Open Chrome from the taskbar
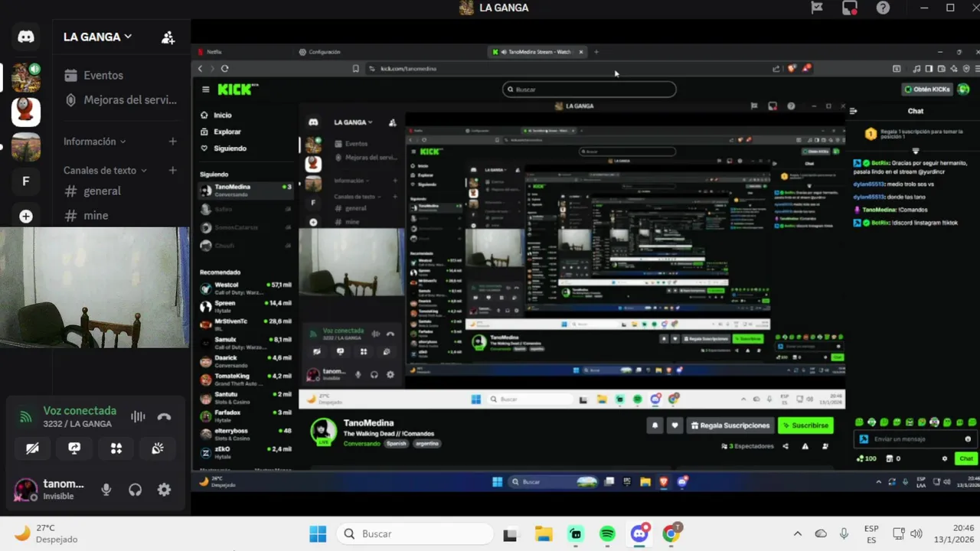 click(x=671, y=533)
